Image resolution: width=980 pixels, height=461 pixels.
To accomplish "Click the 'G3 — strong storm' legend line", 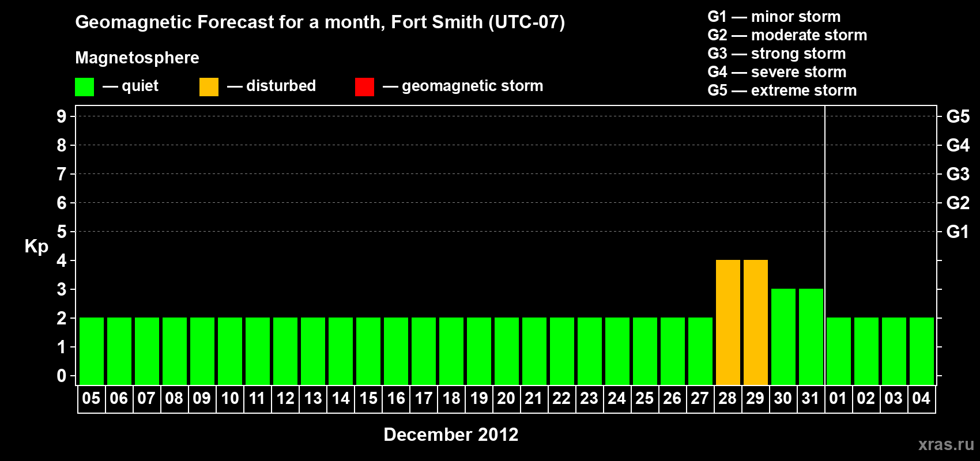I will pos(777,54).
